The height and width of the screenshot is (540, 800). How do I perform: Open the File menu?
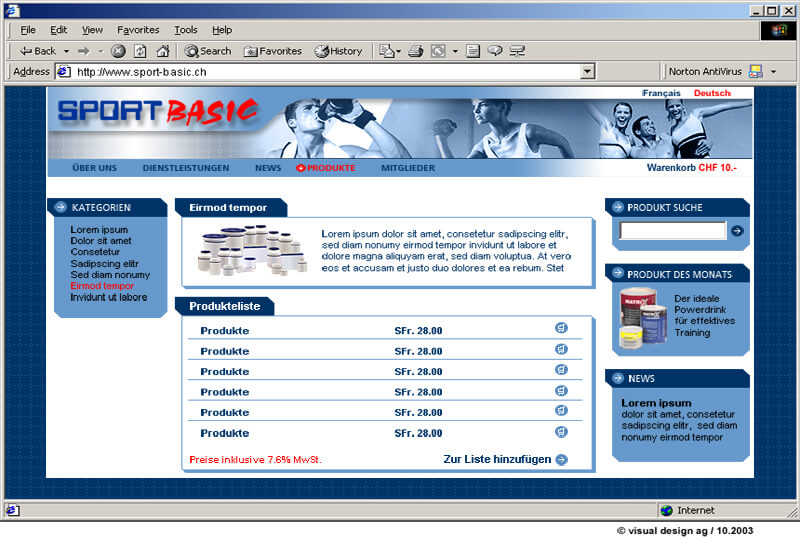[28, 30]
